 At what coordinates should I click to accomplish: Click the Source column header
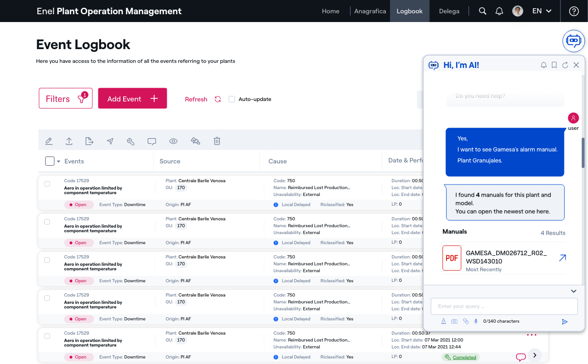pos(170,161)
